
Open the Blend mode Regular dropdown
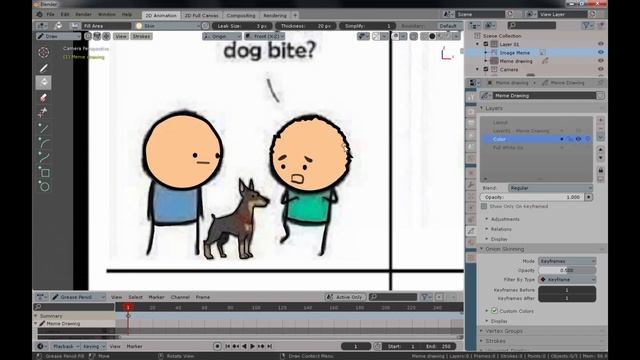tap(550, 188)
